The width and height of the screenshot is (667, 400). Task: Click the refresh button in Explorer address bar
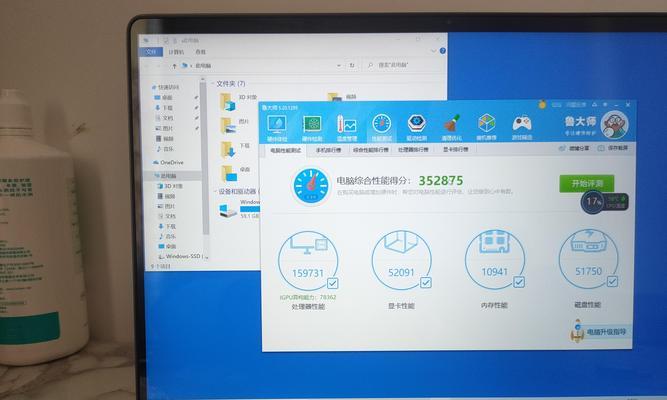click(x=352, y=66)
